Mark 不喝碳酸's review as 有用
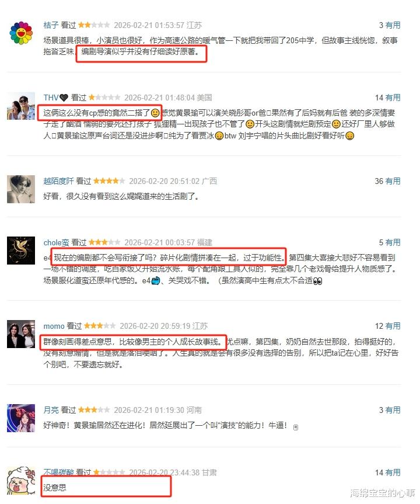420x504 pixels. coord(393,472)
